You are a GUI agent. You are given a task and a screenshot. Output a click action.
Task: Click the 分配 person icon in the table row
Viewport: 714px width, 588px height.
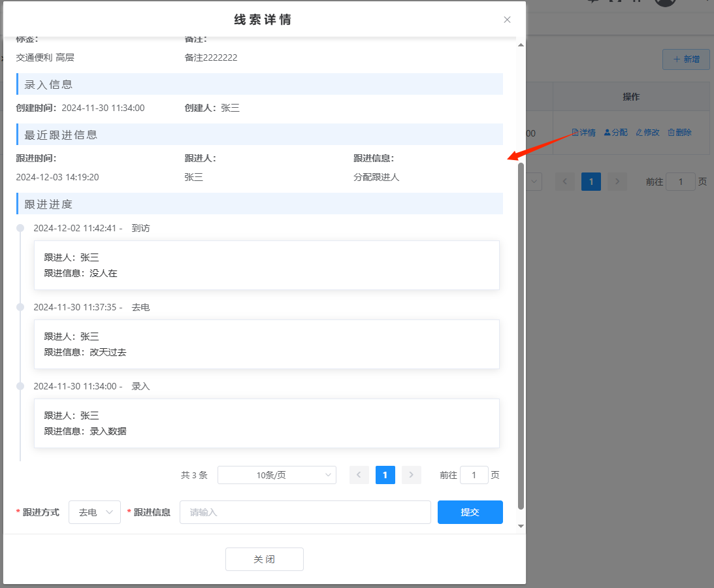pyautogui.click(x=608, y=133)
